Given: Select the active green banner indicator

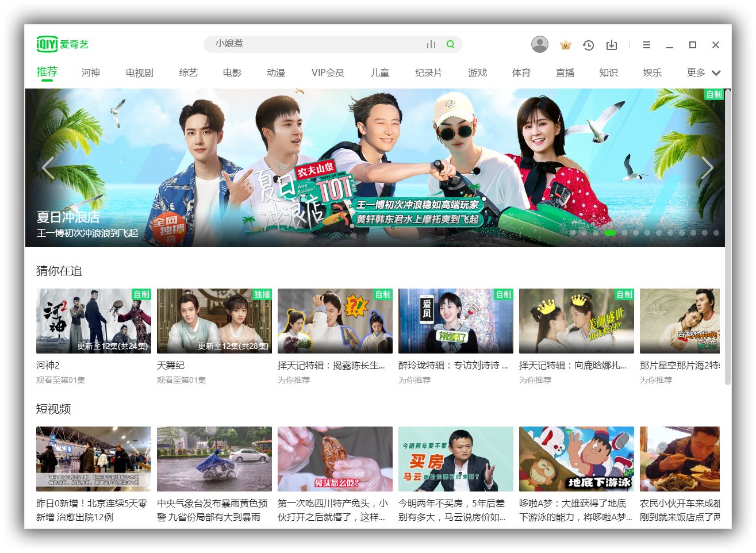Looking at the screenshot, I should [x=610, y=233].
